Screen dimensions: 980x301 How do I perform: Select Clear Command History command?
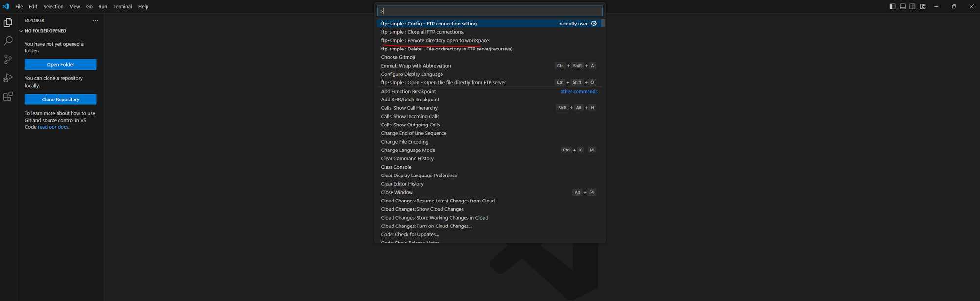click(489, 158)
